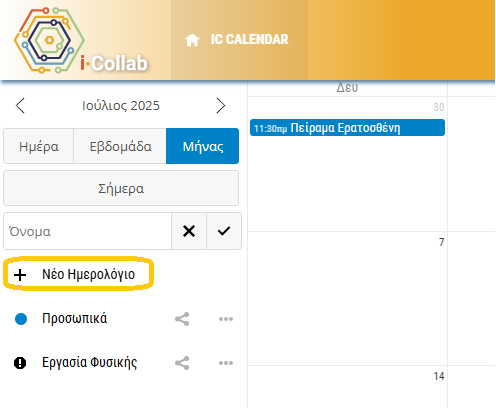
Task: Switch to Ημέρα day view
Action: (x=39, y=146)
